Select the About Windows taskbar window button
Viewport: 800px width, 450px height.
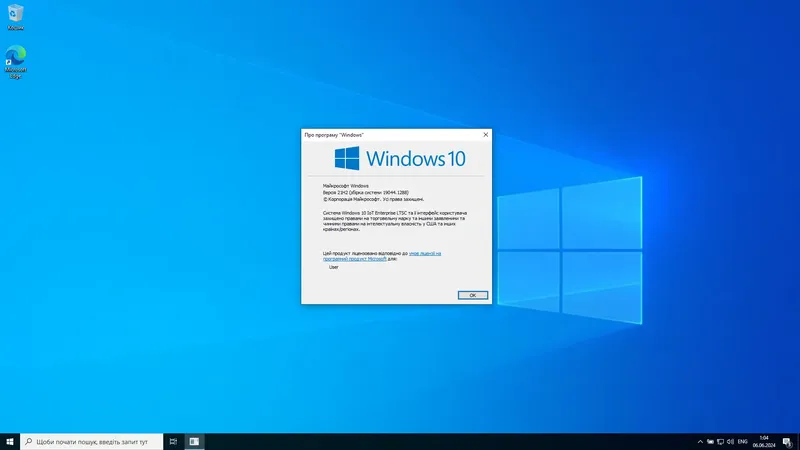point(194,441)
